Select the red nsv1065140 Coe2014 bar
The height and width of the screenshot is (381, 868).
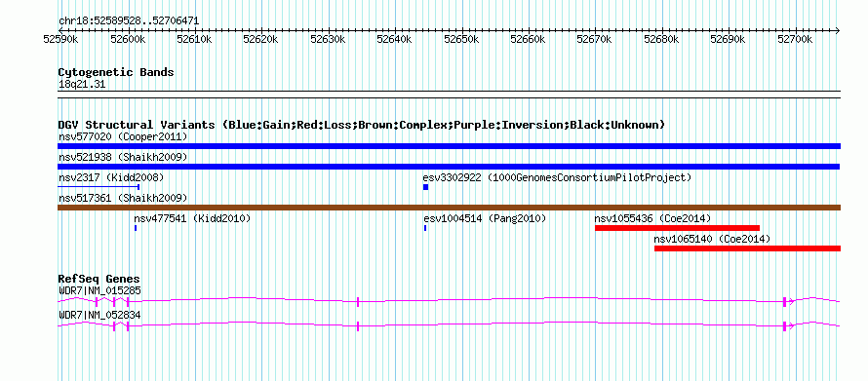tap(747, 248)
